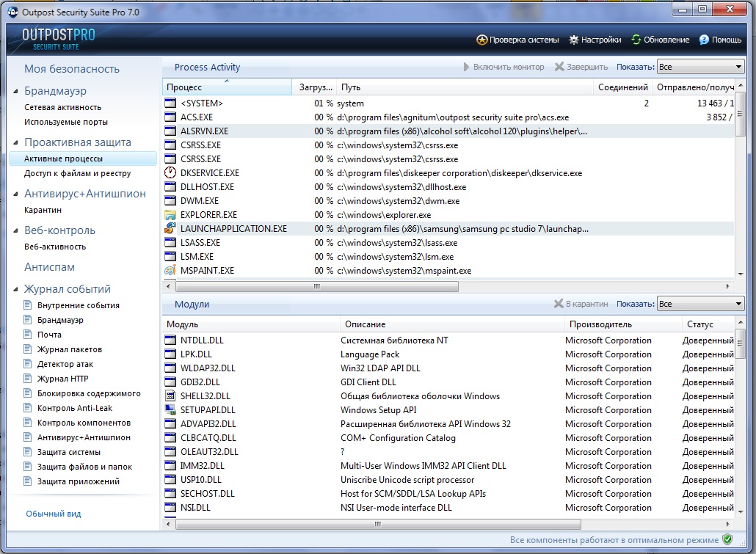Click the Помощь button
The image size is (756, 554).
point(720,40)
